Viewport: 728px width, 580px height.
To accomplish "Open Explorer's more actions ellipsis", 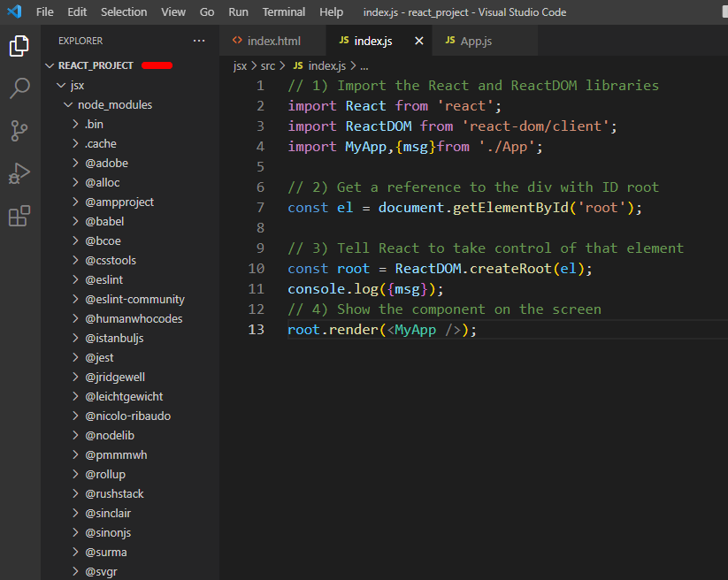I will pos(199,41).
